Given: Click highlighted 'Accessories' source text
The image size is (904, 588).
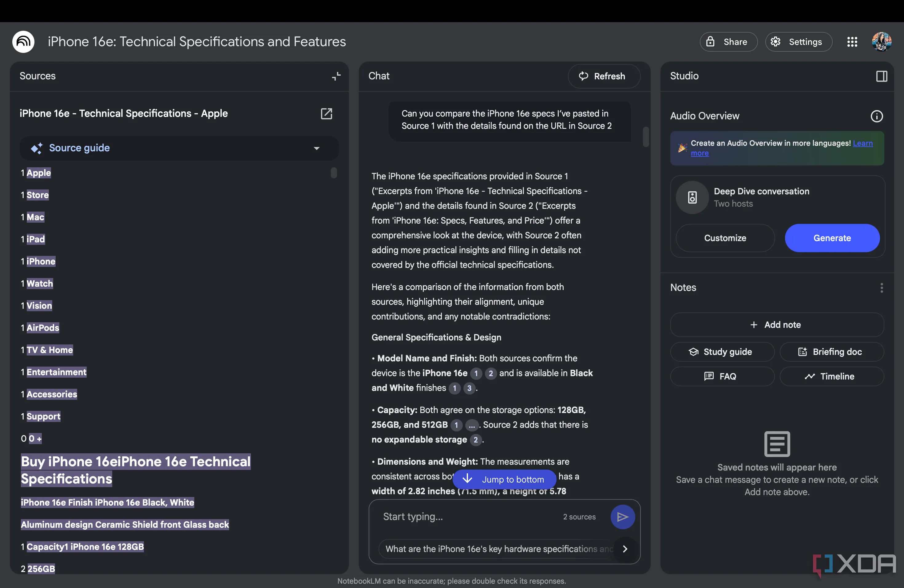Looking at the screenshot, I should tap(52, 394).
